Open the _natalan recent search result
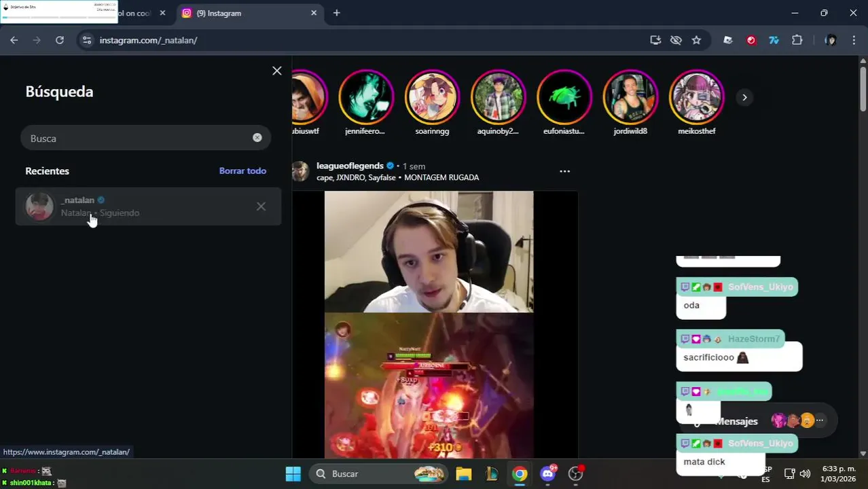This screenshot has height=489, width=868. pyautogui.click(x=148, y=206)
